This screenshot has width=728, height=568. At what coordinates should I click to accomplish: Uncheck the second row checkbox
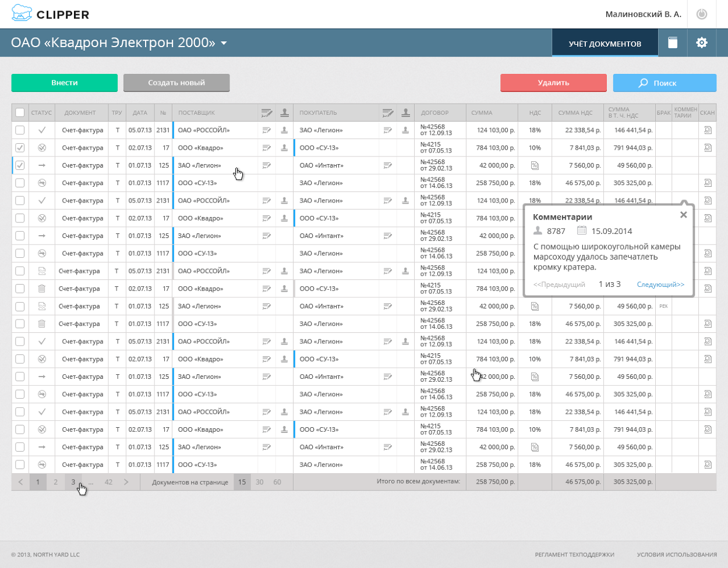20,148
